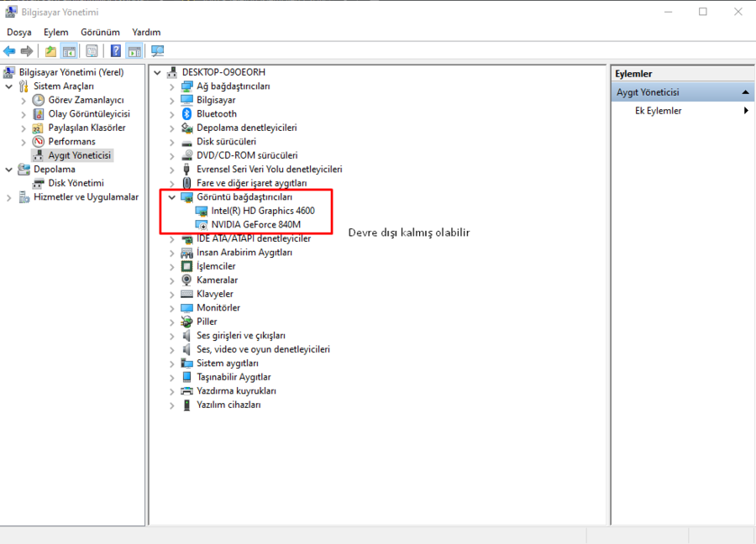The image size is (756, 544).
Task: Expand the Ağ bağdaştırıcıları category
Action: tap(171, 86)
